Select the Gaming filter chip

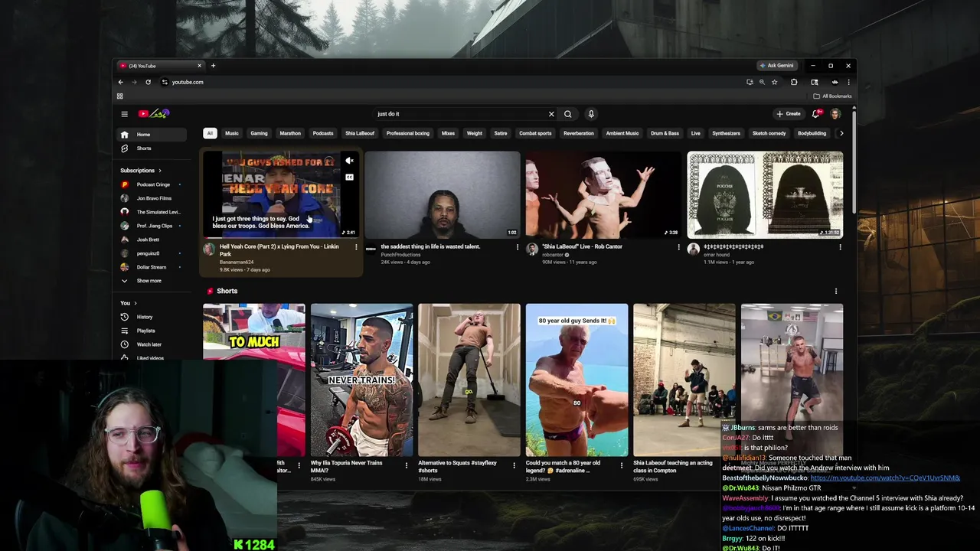259,133
